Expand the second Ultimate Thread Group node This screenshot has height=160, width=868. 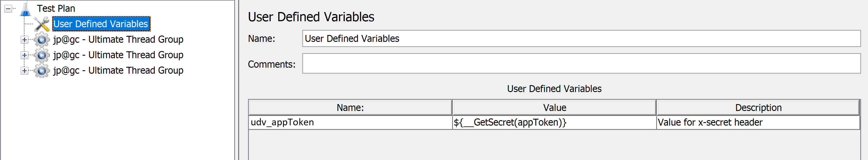pos(24,55)
